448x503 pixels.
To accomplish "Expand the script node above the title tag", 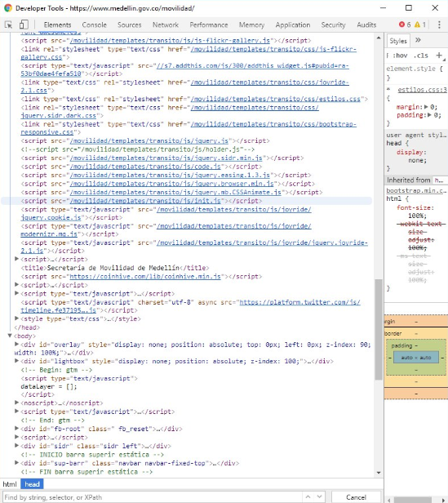I will [x=16, y=259].
